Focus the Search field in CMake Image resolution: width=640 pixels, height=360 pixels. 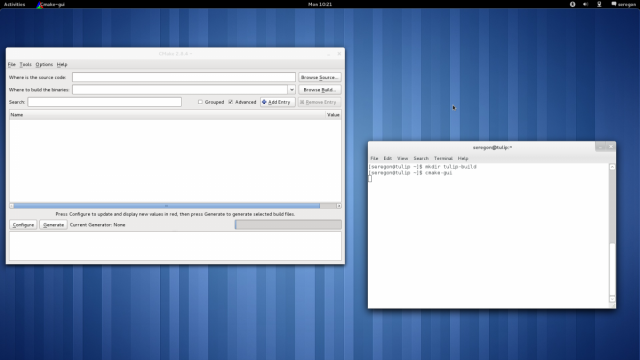pyautogui.click(x=104, y=102)
